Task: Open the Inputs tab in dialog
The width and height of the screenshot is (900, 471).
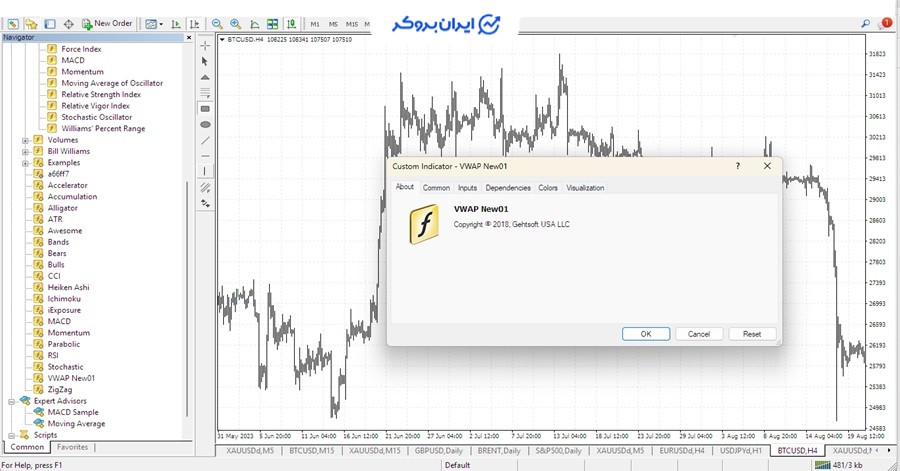Action: [467, 188]
